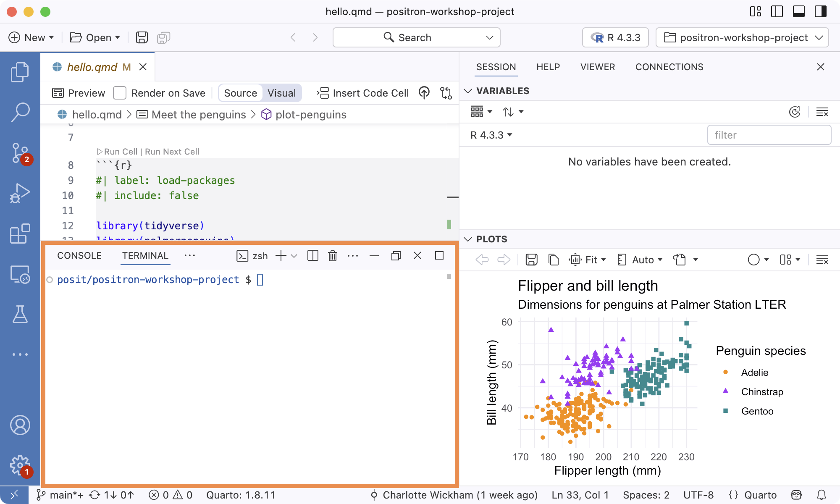Toggle the secondary side bar layout button
840x504 pixels.
pyautogui.click(x=821, y=11)
